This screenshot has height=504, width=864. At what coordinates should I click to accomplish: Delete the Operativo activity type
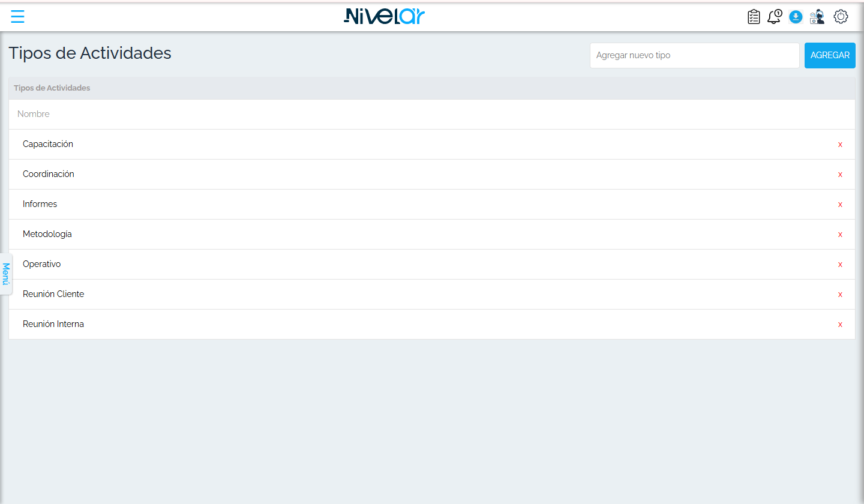click(840, 265)
